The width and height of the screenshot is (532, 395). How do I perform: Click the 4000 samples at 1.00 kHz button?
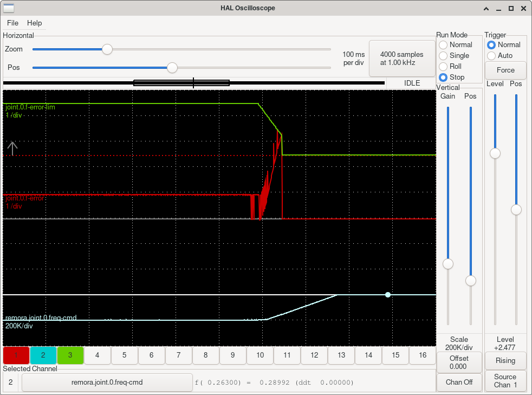click(x=402, y=59)
